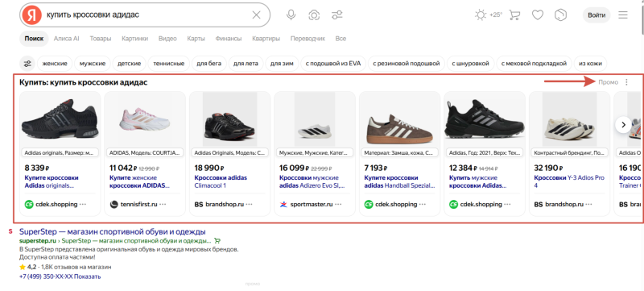Click the 7 193 ₽ price
The height and width of the screenshot is (291, 644).
376,168
